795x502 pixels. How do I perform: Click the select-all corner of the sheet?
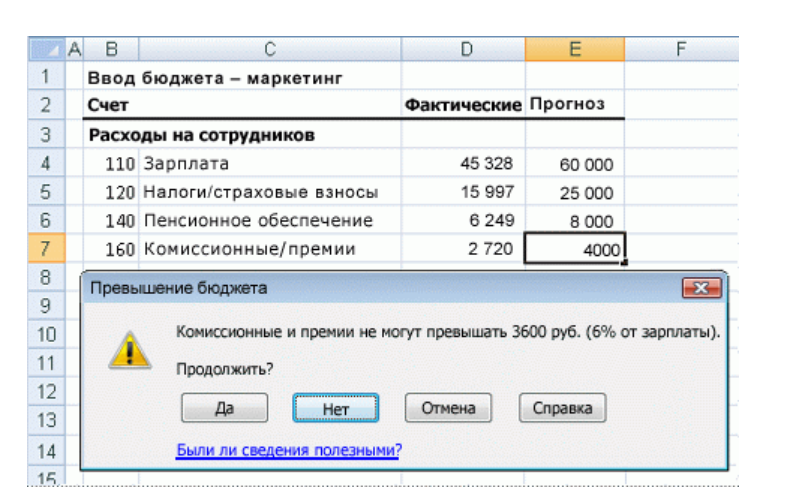[x=44, y=49]
